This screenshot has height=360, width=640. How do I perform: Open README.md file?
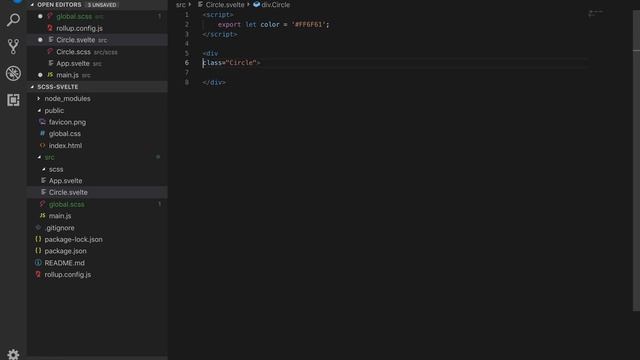64,263
